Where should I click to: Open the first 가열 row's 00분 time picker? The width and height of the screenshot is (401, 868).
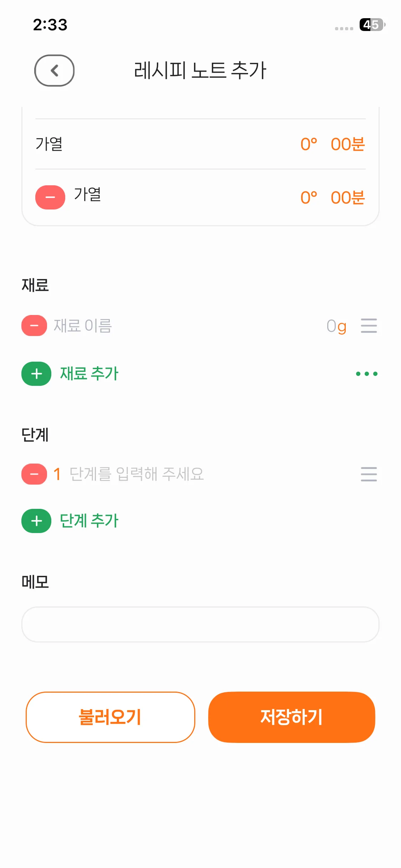click(x=348, y=144)
